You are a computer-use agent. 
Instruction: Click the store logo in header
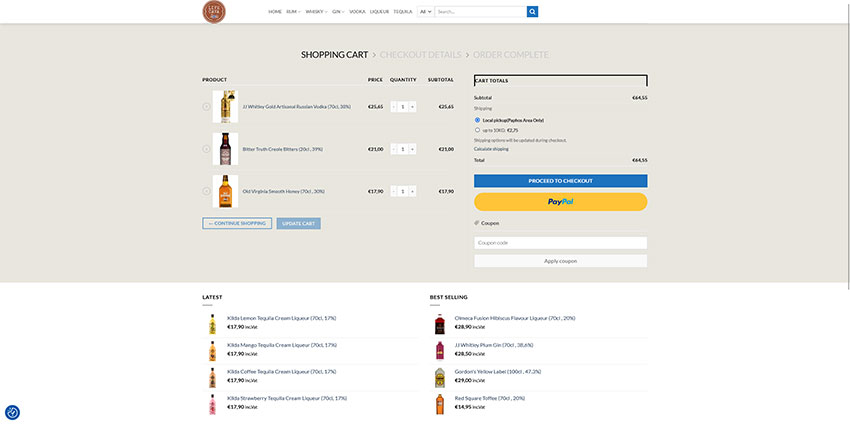click(x=212, y=12)
